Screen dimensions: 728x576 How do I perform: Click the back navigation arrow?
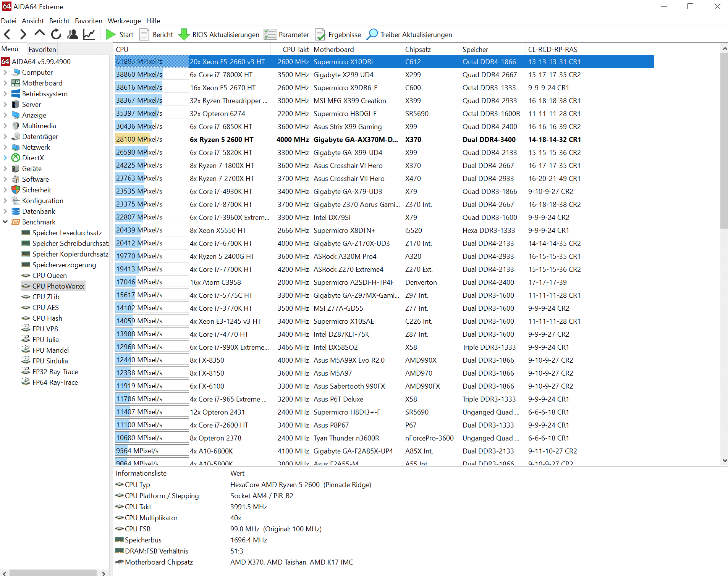tap(7, 34)
